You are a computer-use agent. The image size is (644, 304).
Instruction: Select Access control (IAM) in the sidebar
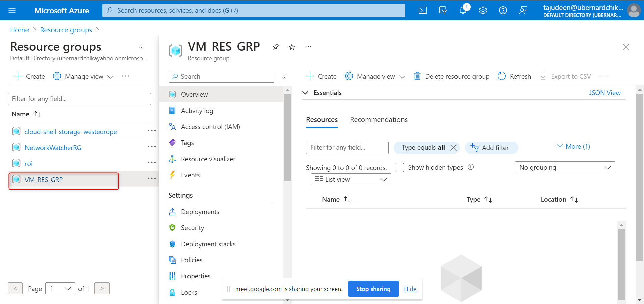coord(210,127)
